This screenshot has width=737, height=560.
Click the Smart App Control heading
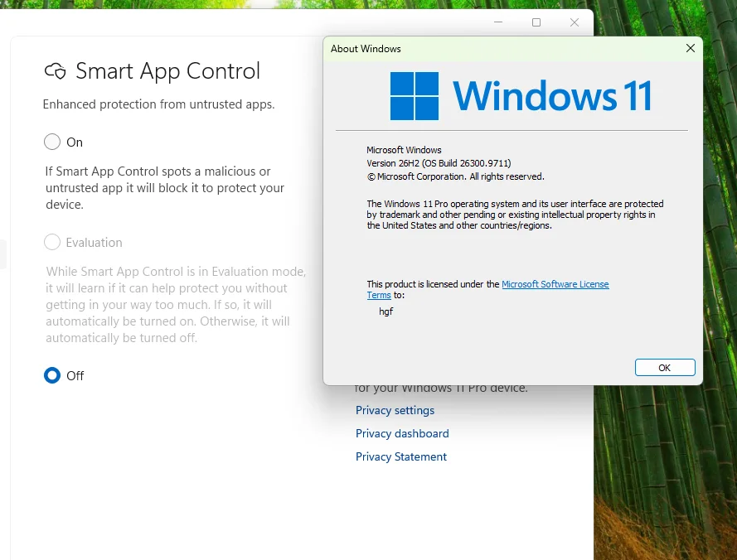click(167, 71)
